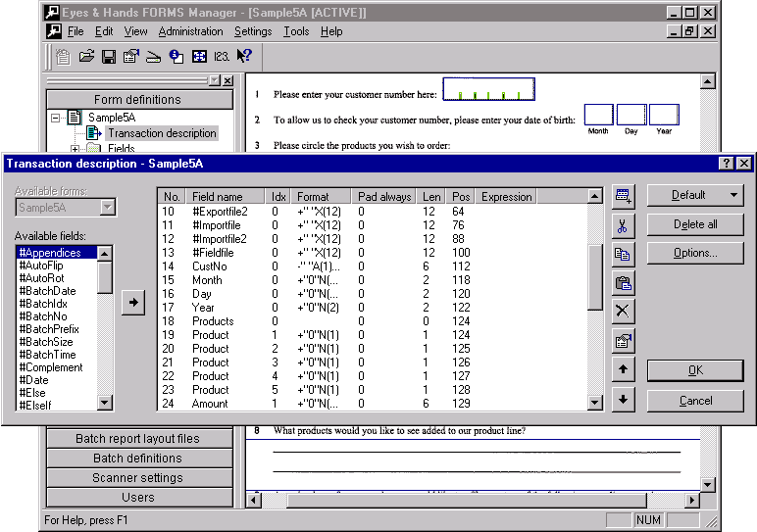Move selected field up with arrow
Viewport: 757px width, 532px height.
pyautogui.click(x=622, y=370)
